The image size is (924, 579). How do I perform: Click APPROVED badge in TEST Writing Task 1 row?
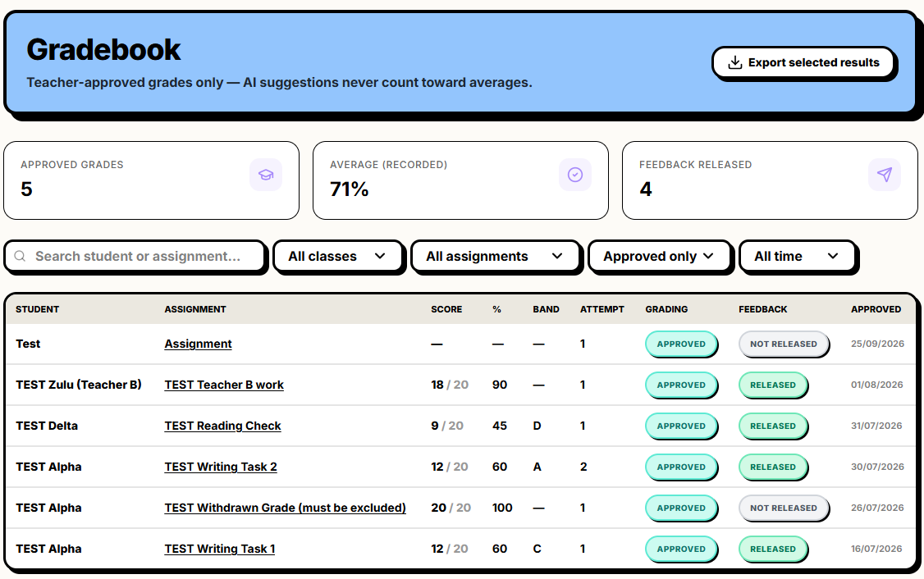coord(681,549)
